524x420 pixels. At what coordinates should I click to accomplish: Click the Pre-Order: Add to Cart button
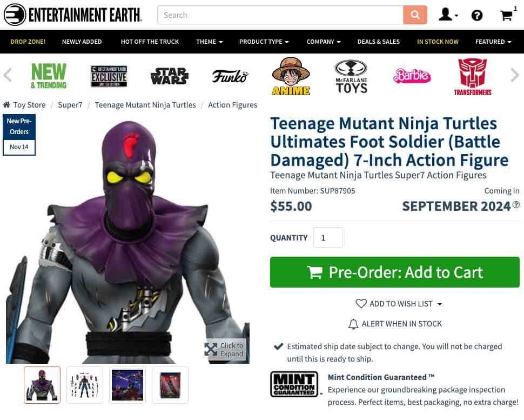pos(395,272)
